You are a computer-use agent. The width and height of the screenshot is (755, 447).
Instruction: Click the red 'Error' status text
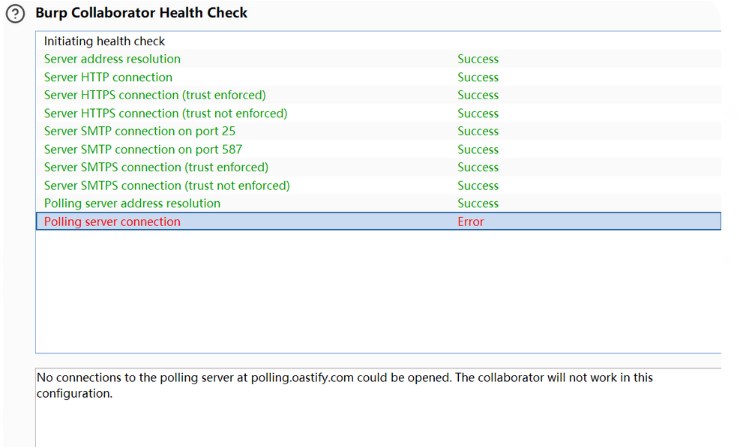click(x=470, y=221)
